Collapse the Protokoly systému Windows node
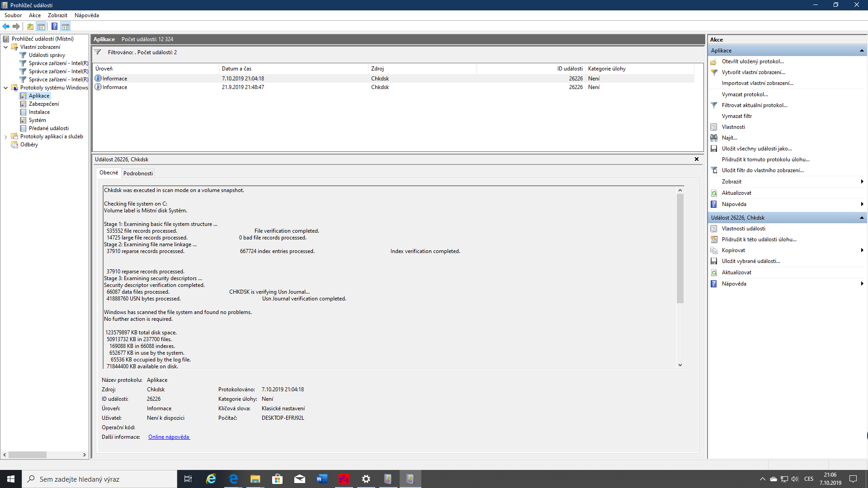This screenshot has width=868, height=488. tap(5, 88)
